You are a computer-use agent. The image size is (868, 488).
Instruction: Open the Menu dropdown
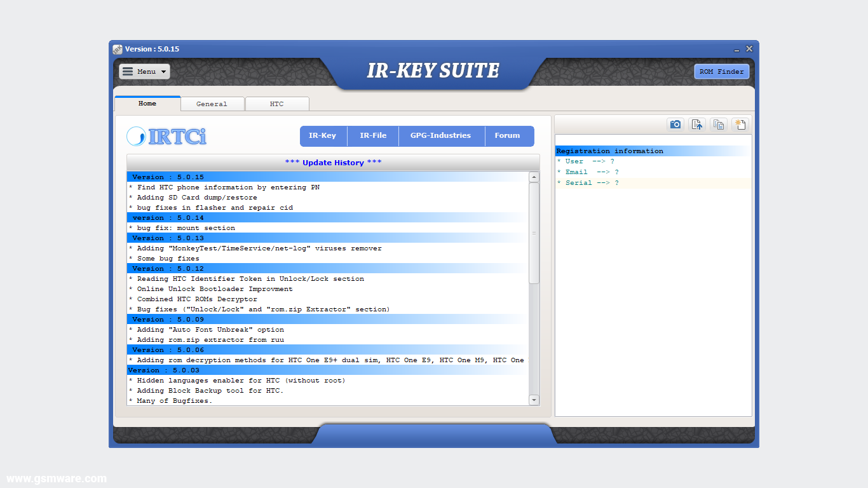(x=144, y=72)
